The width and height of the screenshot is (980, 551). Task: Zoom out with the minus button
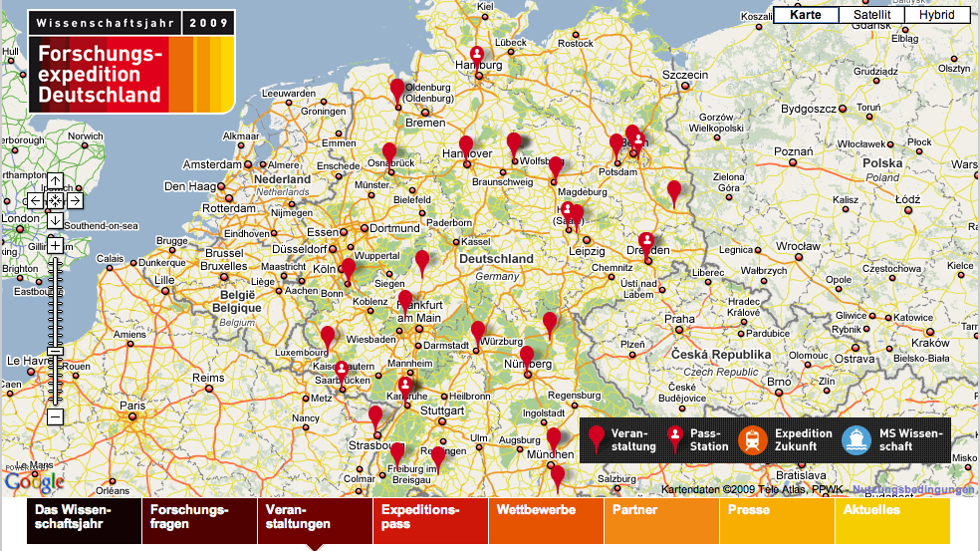tap(56, 416)
